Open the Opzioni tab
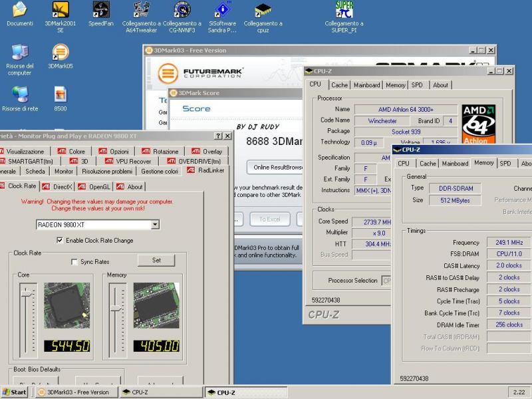532x399 pixels. tap(114, 152)
